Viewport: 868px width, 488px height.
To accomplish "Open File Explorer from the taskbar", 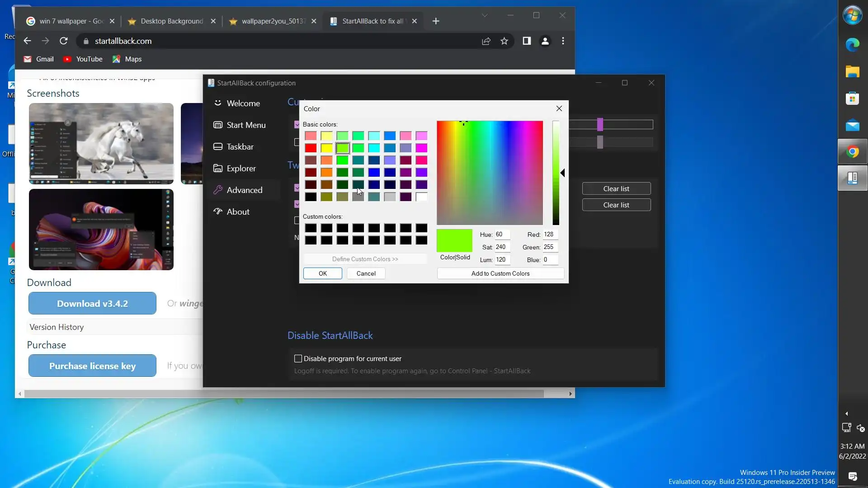I will coord(852,71).
